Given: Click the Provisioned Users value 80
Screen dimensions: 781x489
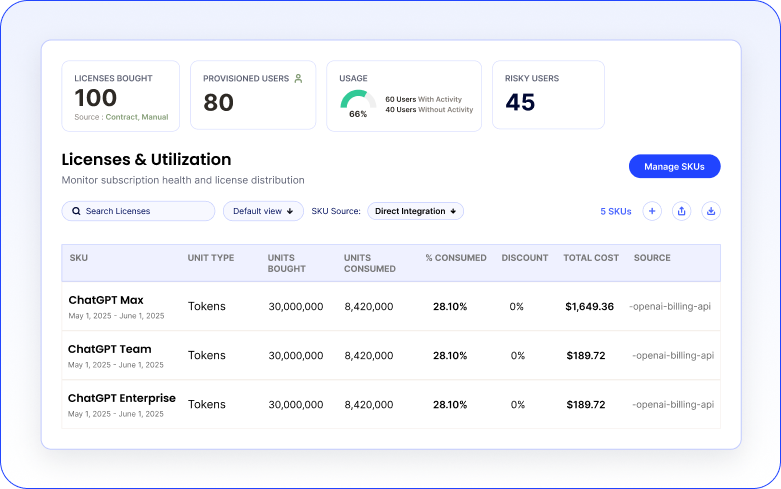Looking at the screenshot, I should point(219,103).
